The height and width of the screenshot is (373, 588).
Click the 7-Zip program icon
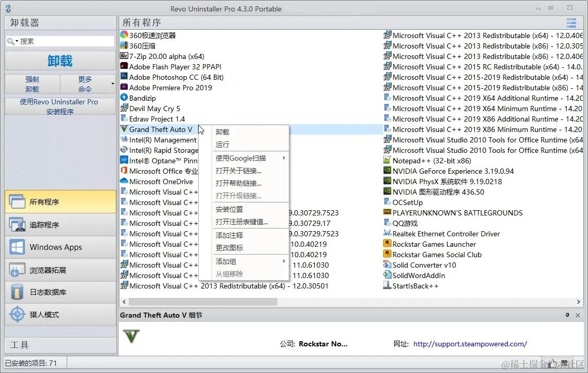[124, 56]
